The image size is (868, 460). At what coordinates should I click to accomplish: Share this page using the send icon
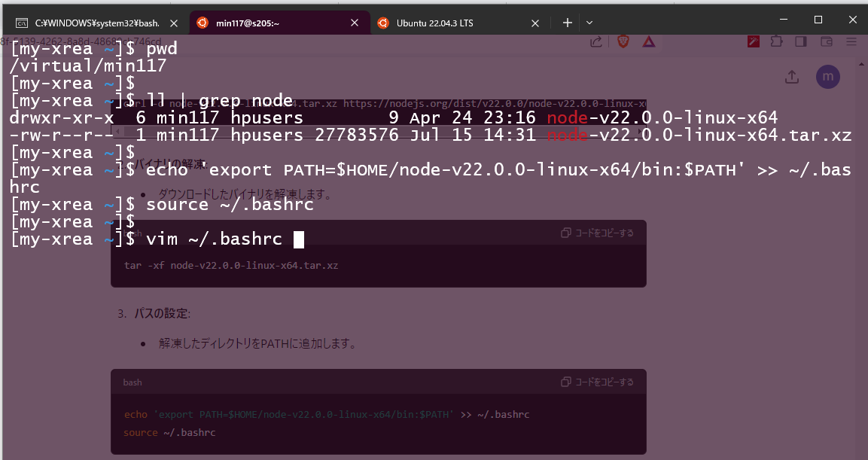[595, 43]
